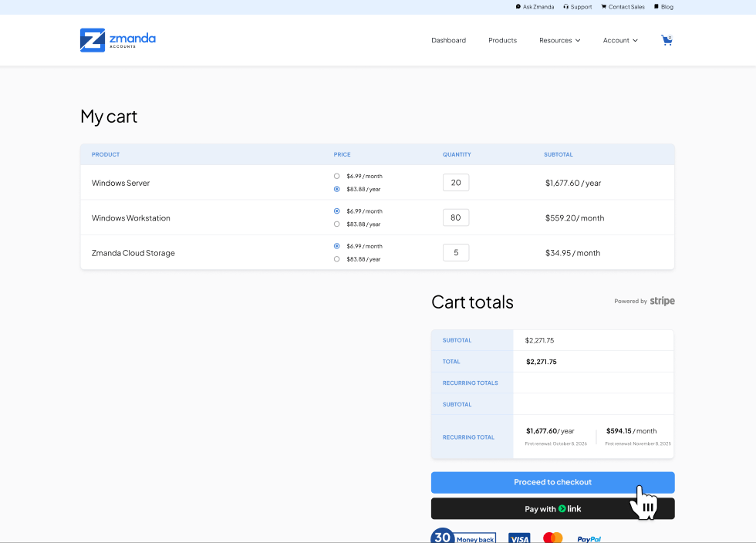Click the bold total $2,271.75 value

click(x=541, y=362)
